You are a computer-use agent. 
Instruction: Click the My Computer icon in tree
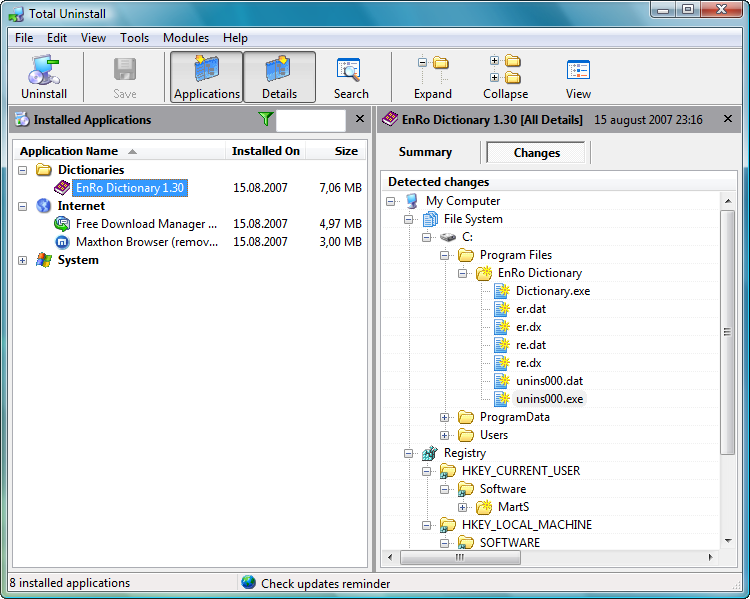click(412, 201)
